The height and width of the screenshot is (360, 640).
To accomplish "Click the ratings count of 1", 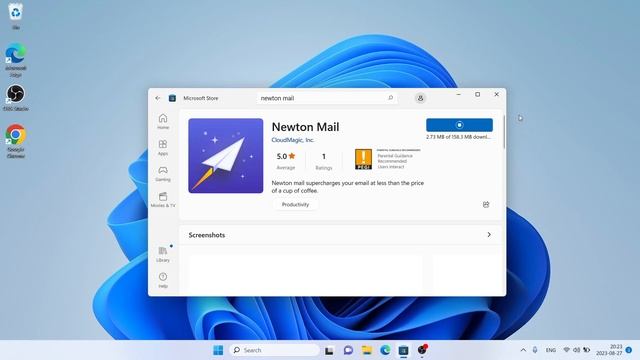I will 324,161.
